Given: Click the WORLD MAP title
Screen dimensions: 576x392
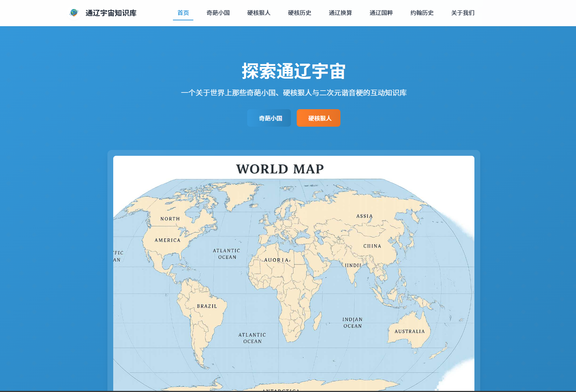Looking at the screenshot, I should [x=280, y=169].
